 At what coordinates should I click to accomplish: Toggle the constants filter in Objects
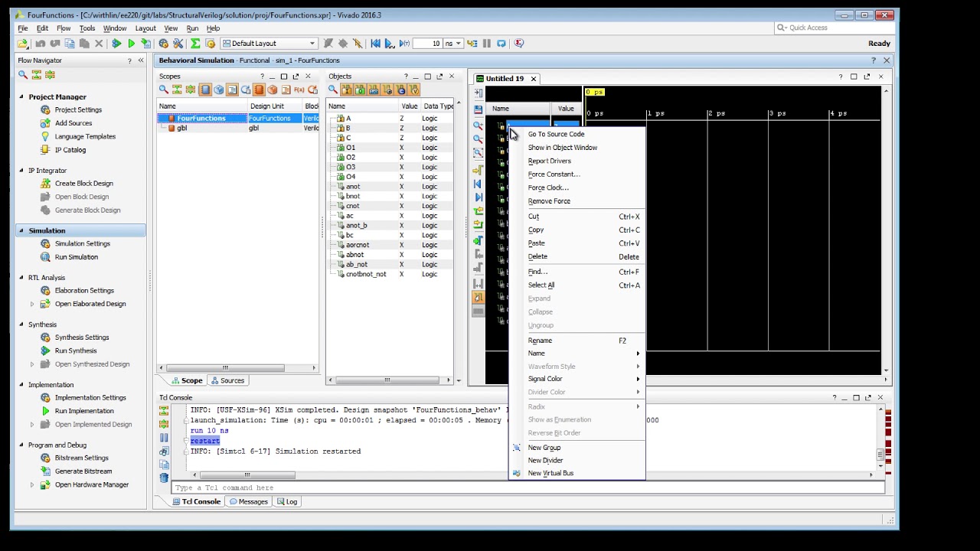click(400, 90)
